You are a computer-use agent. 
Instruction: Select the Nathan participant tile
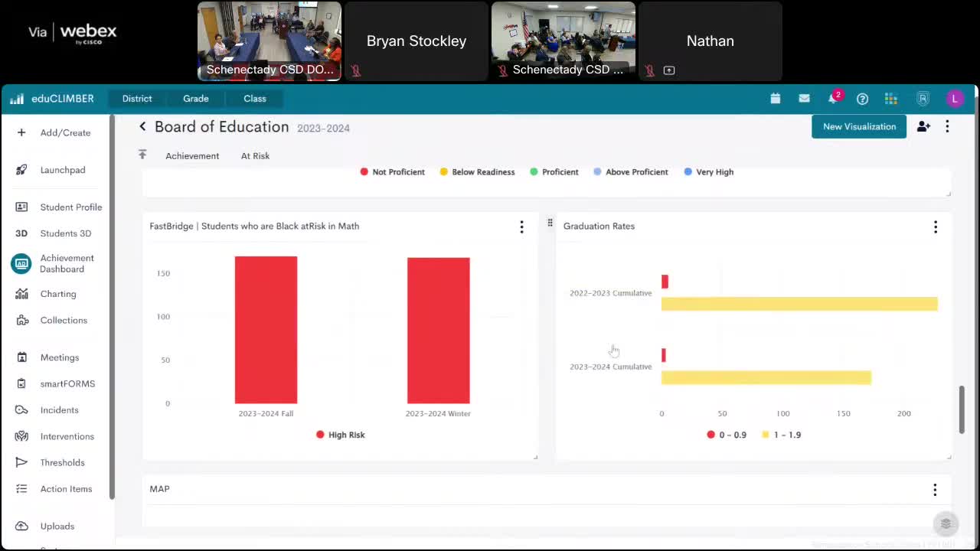(710, 41)
